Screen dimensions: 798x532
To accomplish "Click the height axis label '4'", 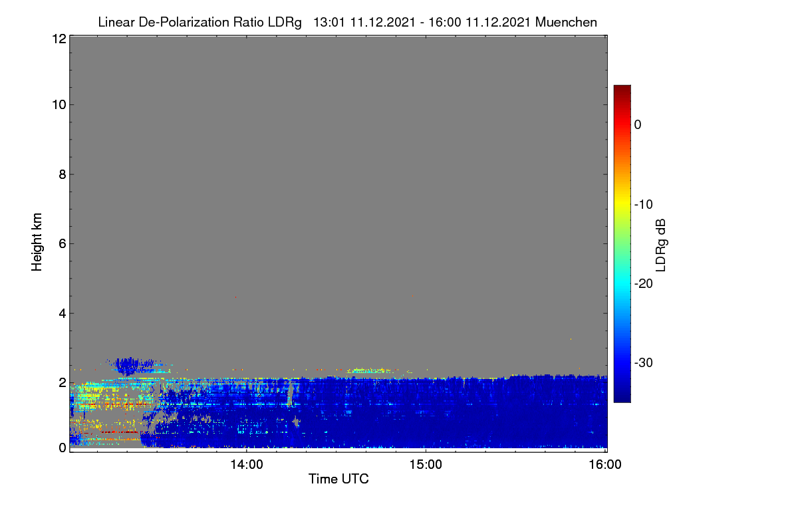I will pos(61,313).
